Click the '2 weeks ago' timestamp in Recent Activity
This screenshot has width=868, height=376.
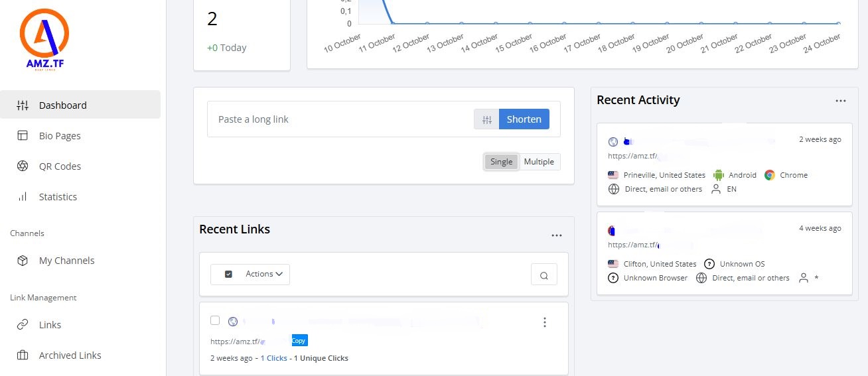click(820, 139)
